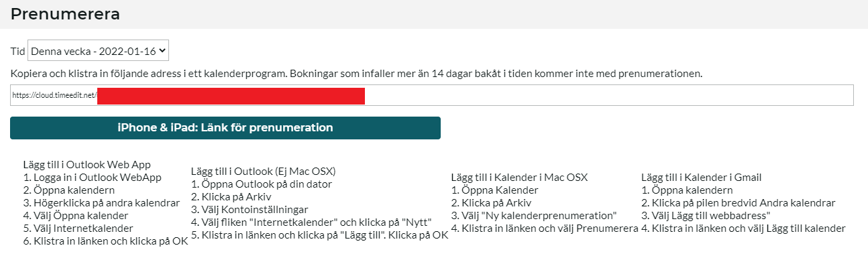
Task: Click the 'Kopiera och klistra in' instruction text
Action: 356,73
